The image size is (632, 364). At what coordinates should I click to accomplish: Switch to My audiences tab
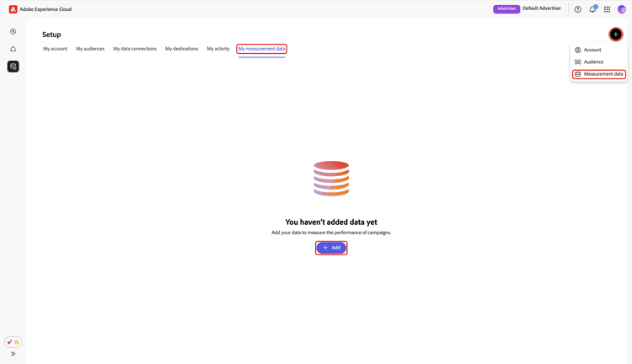click(90, 49)
